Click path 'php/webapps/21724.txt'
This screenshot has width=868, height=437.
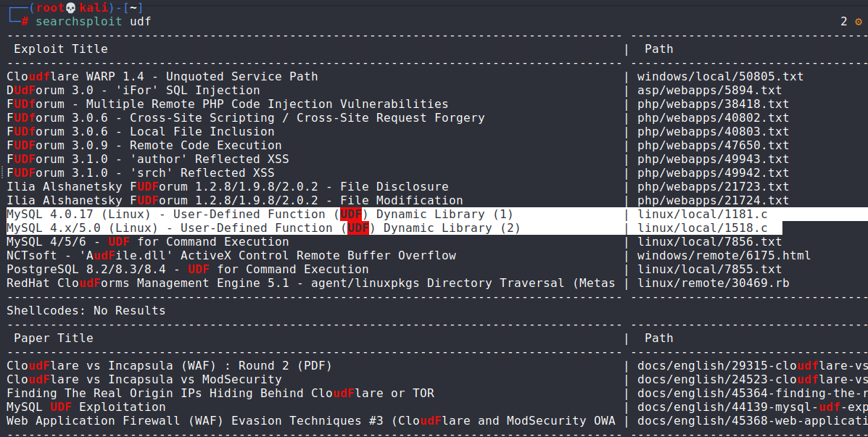coord(713,201)
